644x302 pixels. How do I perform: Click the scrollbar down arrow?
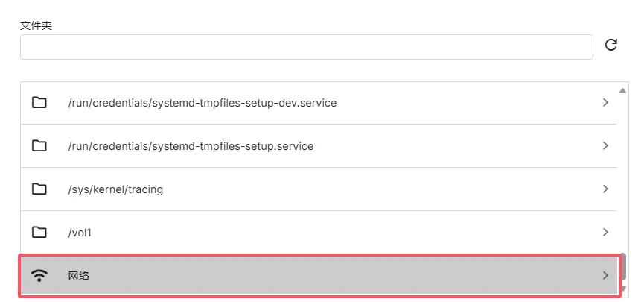tap(622, 289)
